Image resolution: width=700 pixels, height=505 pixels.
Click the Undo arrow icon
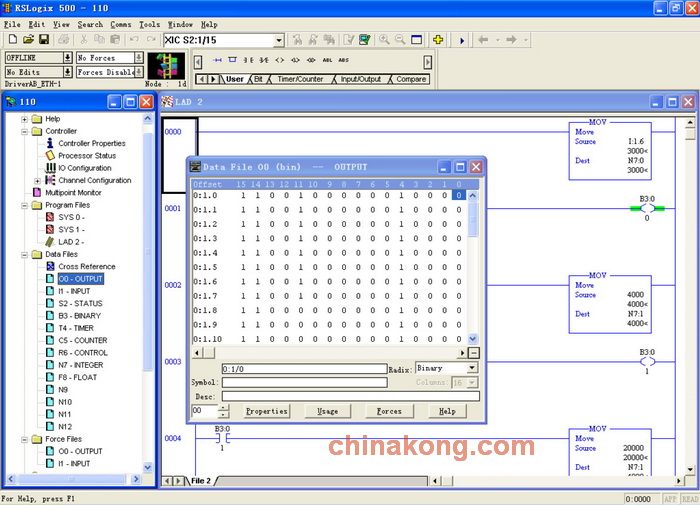pyautogui.click(x=134, y=40)
